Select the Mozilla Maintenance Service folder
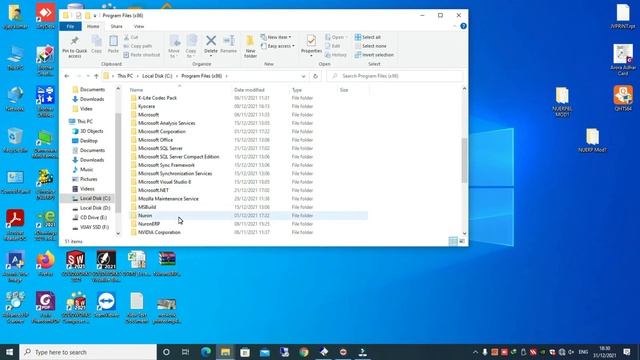This screenshot has width=640, height=360. point(168,199)
